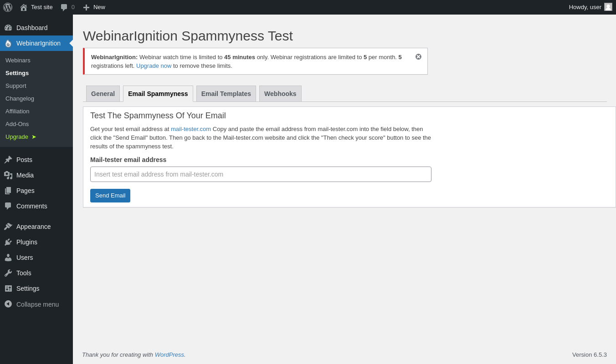616x364 pixels.
Task: Open the comments bubble icon in admin bar
Action: coord(64,7)
